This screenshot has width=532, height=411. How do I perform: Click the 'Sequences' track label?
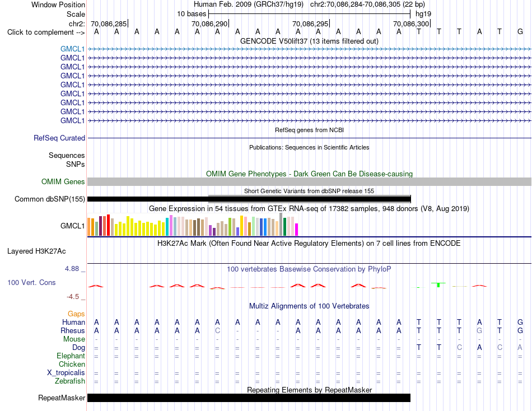[x=67, y=156]
